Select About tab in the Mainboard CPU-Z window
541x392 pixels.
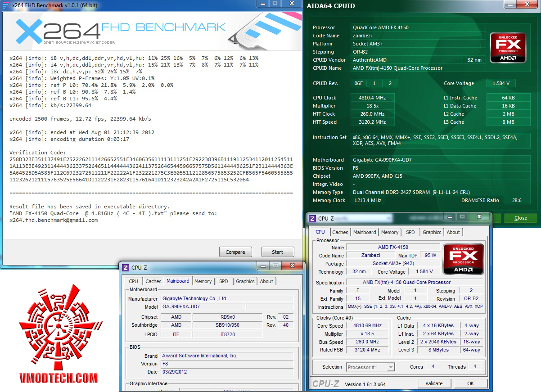tap(266, 281)
